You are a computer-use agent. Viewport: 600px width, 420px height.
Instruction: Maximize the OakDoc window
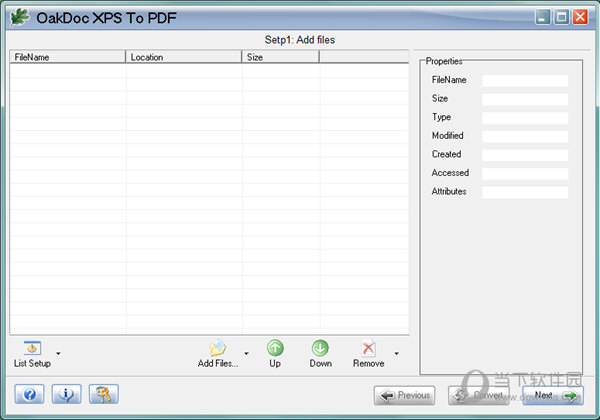[x=561, y=17]
